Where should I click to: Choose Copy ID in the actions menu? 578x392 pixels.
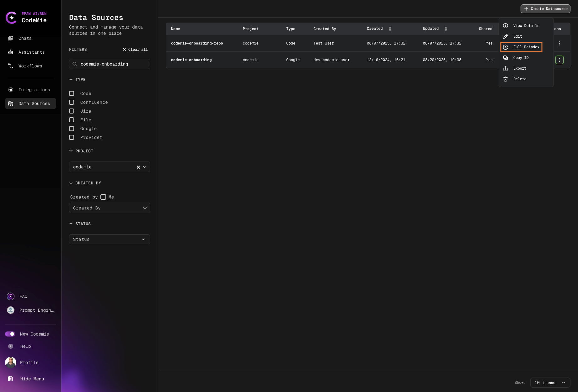pos(521,58)
